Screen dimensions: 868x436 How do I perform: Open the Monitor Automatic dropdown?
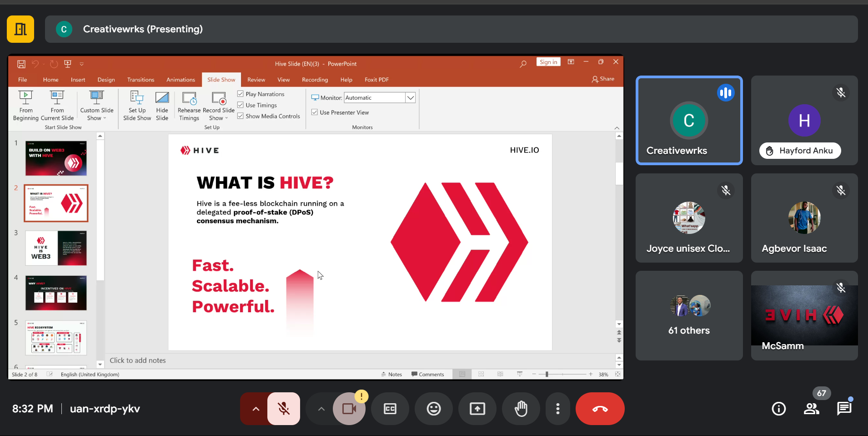[410, 97]
